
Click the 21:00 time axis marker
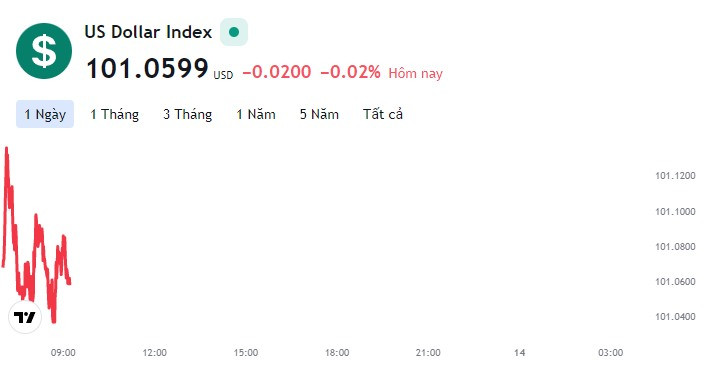[428, 353]
